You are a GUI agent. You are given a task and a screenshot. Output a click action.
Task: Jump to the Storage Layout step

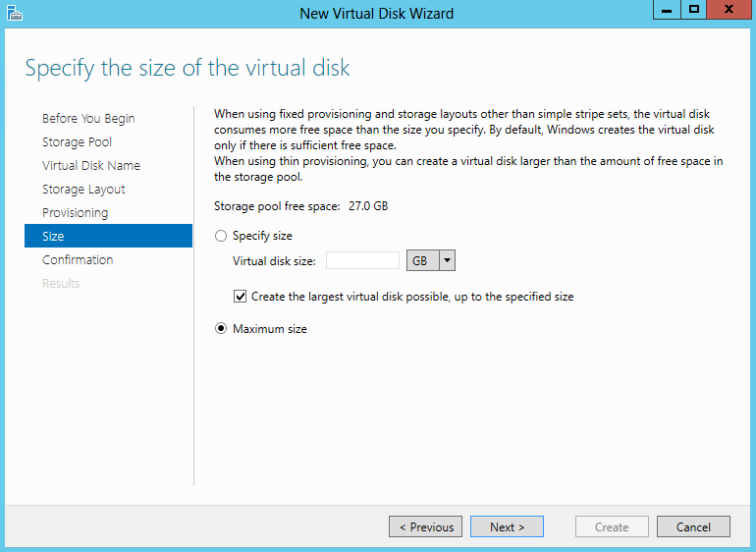[83, 190]
